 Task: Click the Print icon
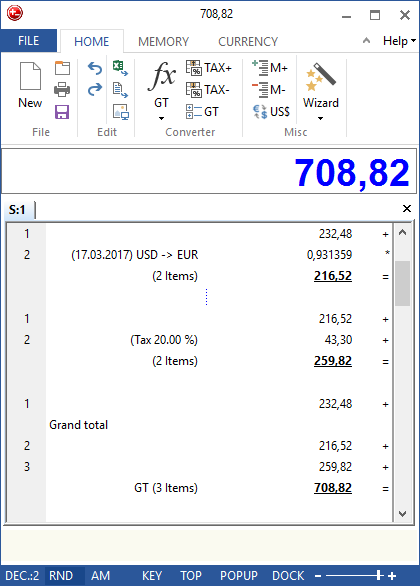pos(62,90)
